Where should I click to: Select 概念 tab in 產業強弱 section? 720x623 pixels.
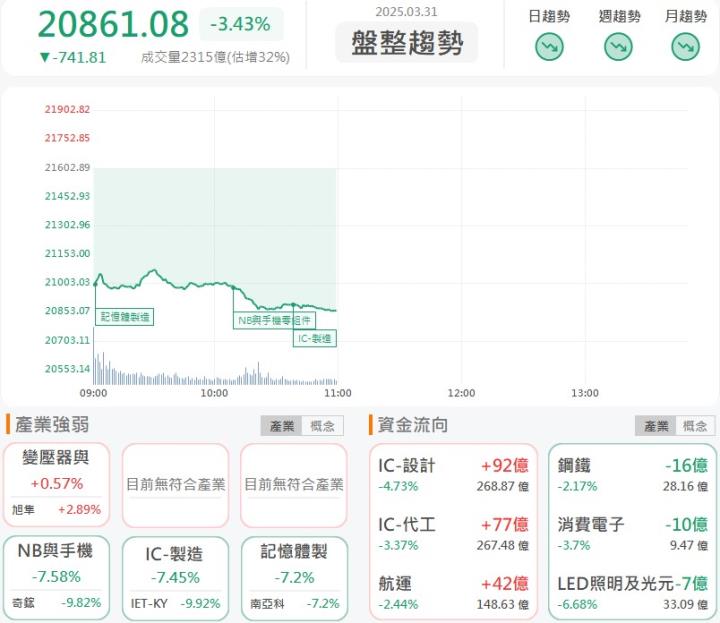click(x=322, y=426)
